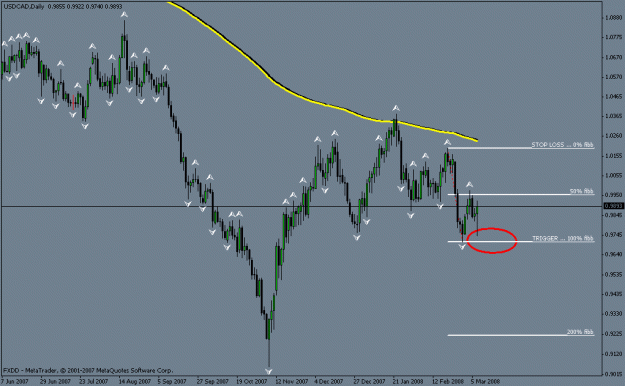This screenshot has height=386, width=625.
Task: Click the 1.0775 price axis label
Action: click(x=613, y=37)
